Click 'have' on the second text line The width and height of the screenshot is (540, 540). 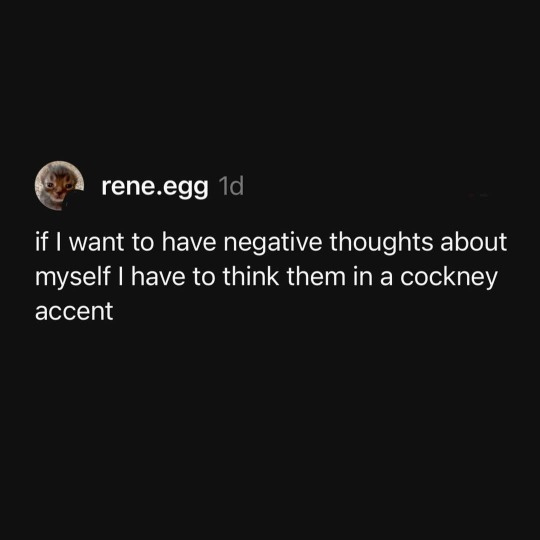click(158, 277)
